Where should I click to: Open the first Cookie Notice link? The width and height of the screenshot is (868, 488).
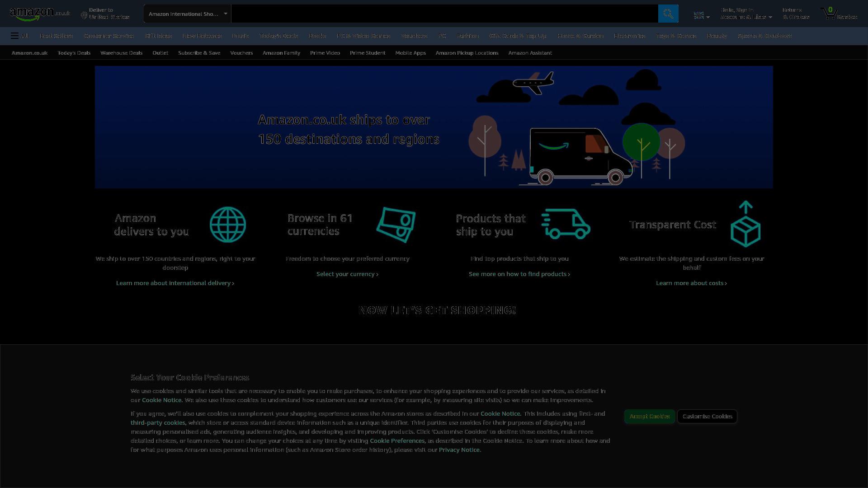[161, 400]
